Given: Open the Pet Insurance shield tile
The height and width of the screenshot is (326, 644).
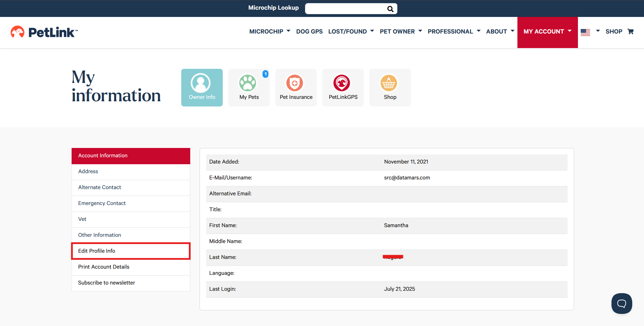Looking at the screenshot, I should pyautogui.click(x=296, y=87).
